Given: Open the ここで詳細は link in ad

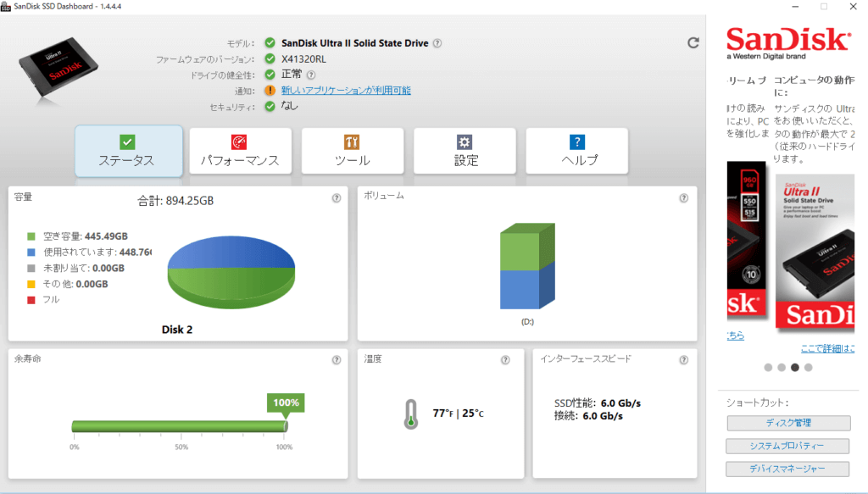Looking at the screenshot, I should pyautogui.click(x=827, y=348).
